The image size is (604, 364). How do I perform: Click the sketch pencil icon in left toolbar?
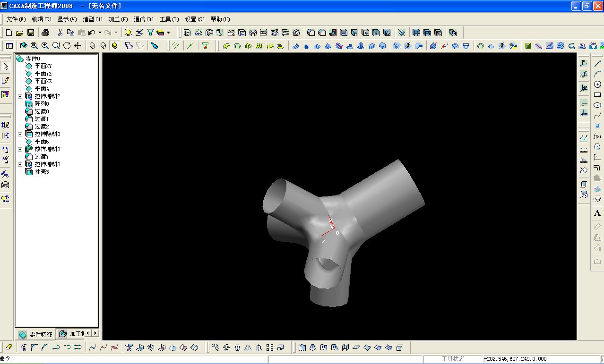pyautogui.click(x=6, y=80)
